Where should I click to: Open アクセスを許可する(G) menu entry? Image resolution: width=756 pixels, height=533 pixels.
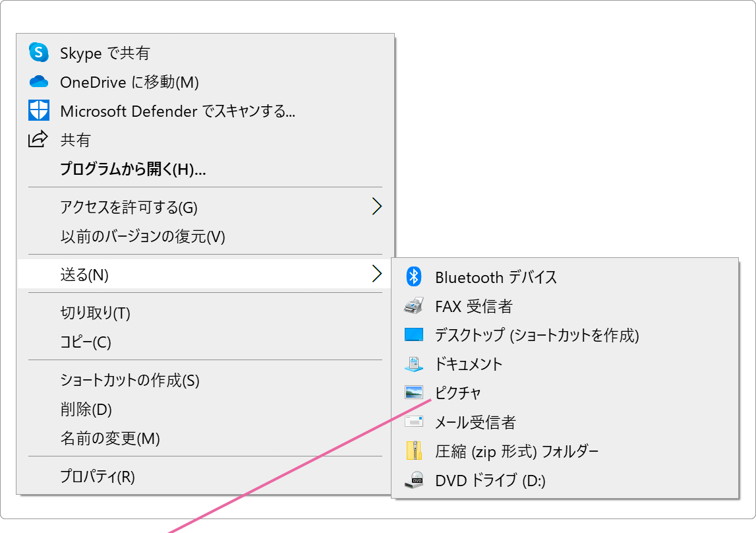pyautogui.click(x=204, y=206)
